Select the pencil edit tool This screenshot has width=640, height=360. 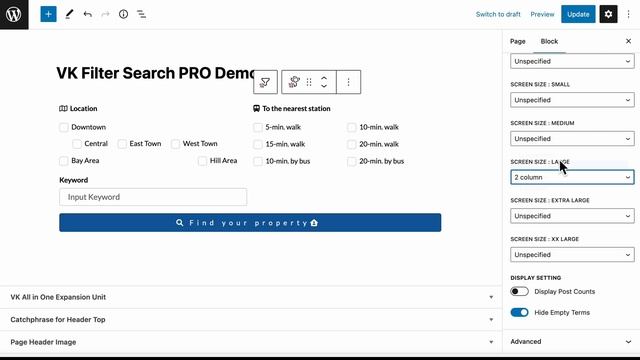(x=69, y=14)
